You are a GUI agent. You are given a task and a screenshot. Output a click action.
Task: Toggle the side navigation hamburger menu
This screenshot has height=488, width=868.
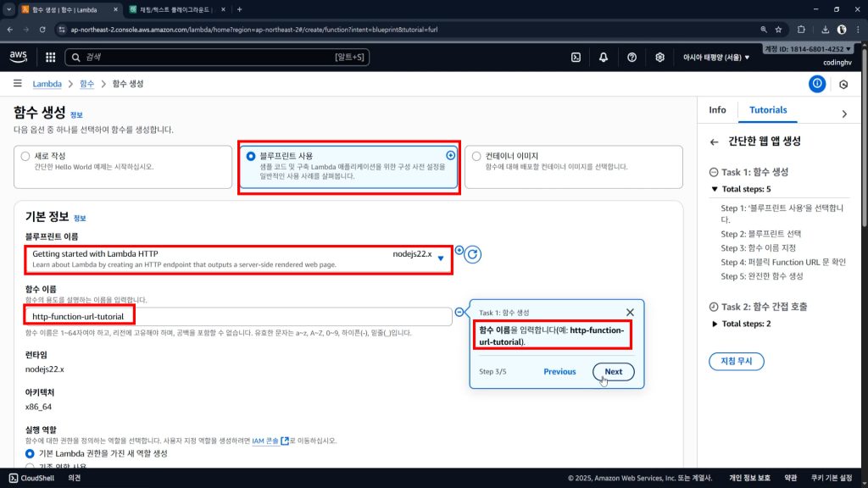(18, 84)
